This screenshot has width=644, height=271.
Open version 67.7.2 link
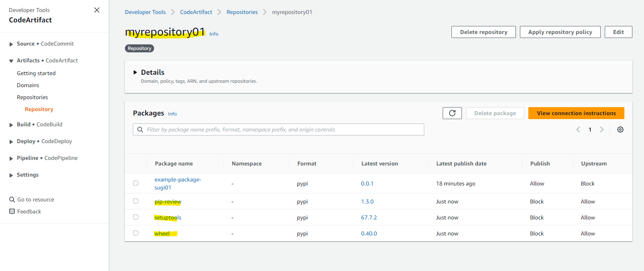click(x=369, y=217)
